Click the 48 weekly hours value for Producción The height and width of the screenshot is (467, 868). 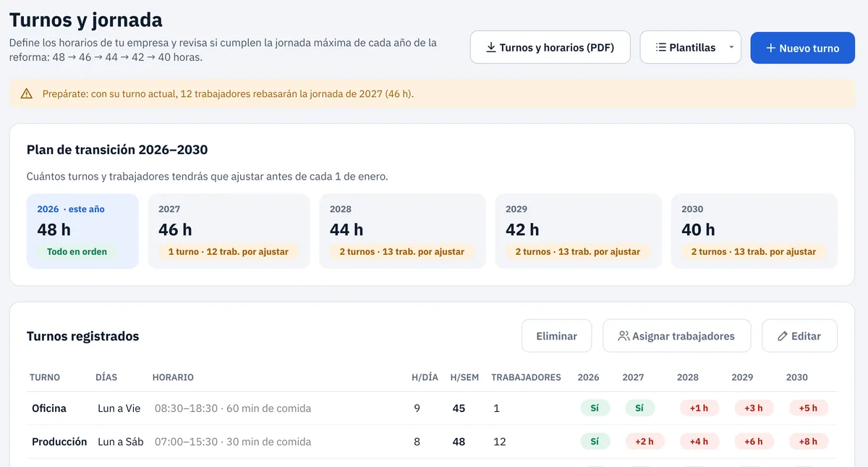tap(459, 442)
